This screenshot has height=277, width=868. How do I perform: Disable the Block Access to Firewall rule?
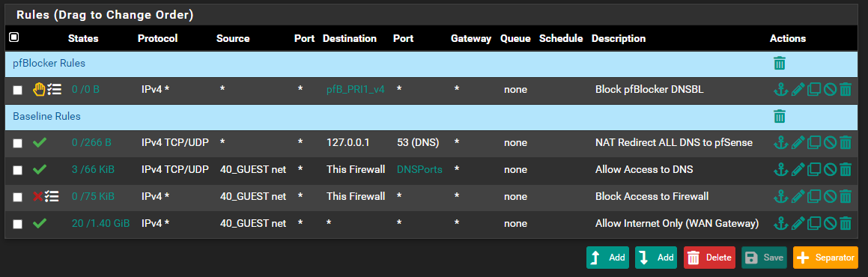point(829,196)
